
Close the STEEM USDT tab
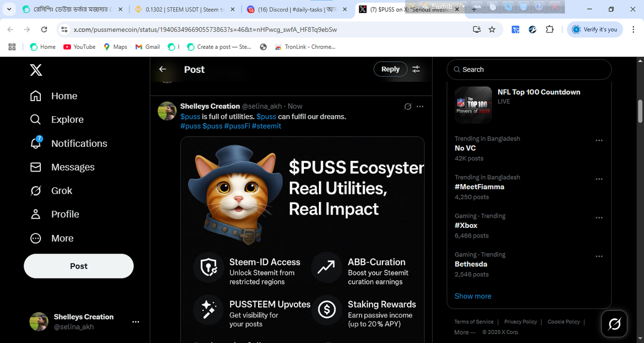tap(233, 9)
